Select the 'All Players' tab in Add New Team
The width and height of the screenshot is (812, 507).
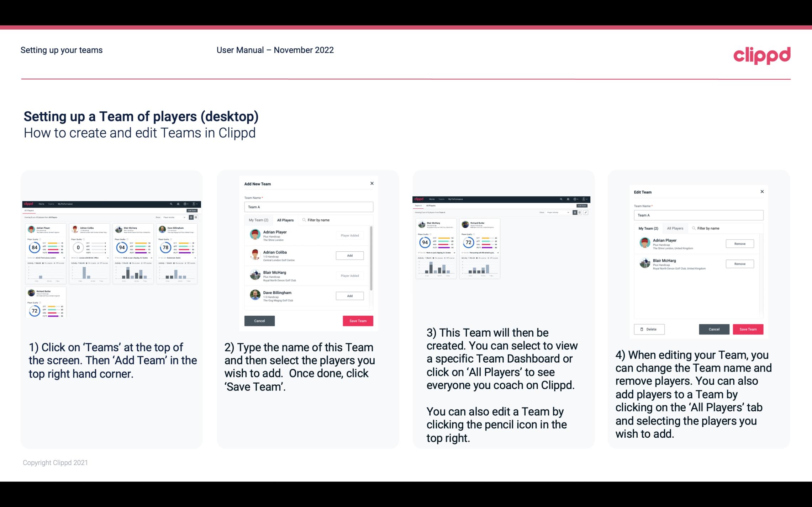pos(285,220)
